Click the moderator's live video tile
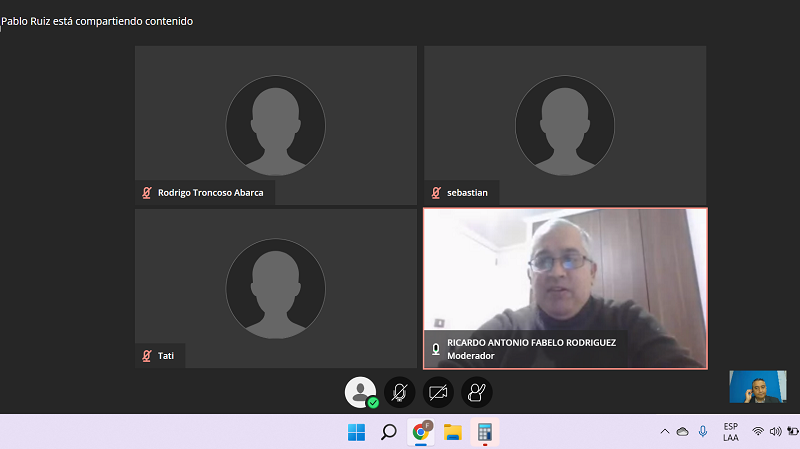The image size is (800, 449). 565,288
